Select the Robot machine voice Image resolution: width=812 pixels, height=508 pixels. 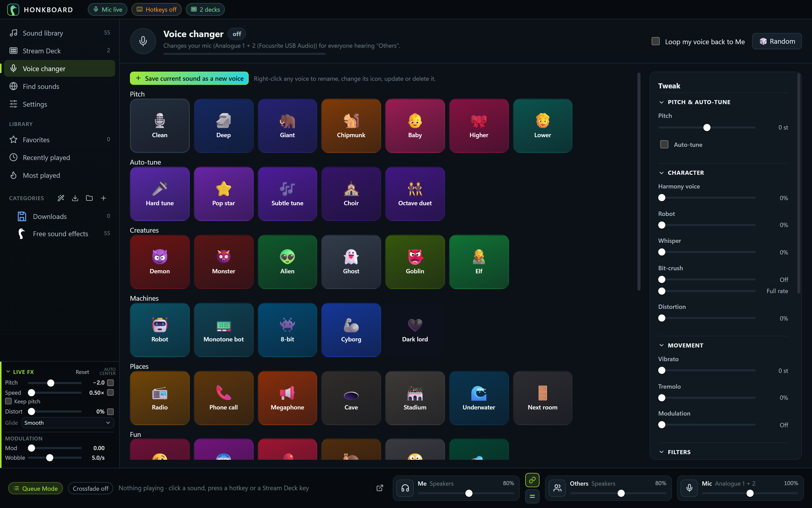point(160,330)
